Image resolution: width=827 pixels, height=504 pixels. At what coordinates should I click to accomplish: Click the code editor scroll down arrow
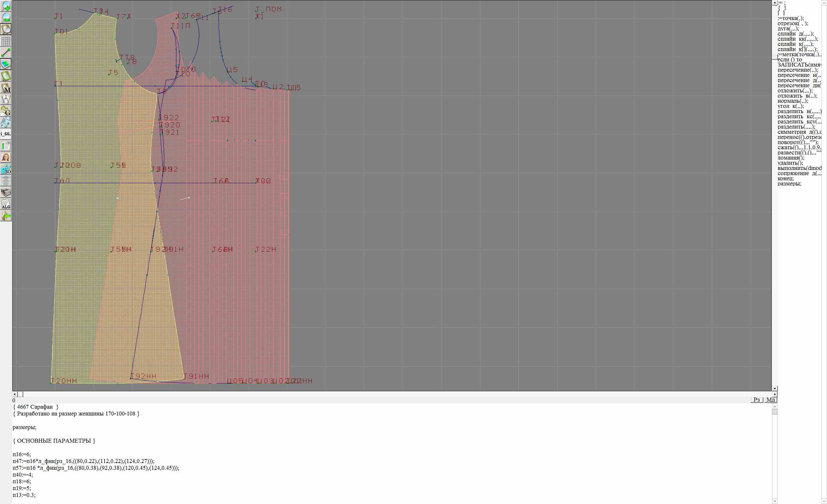coord(775,501)
